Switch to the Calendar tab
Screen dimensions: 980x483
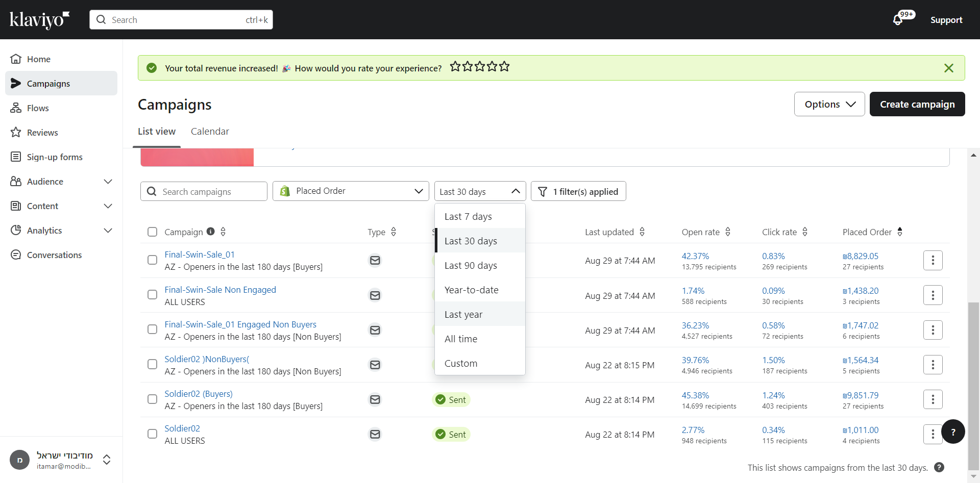(210, 132)
